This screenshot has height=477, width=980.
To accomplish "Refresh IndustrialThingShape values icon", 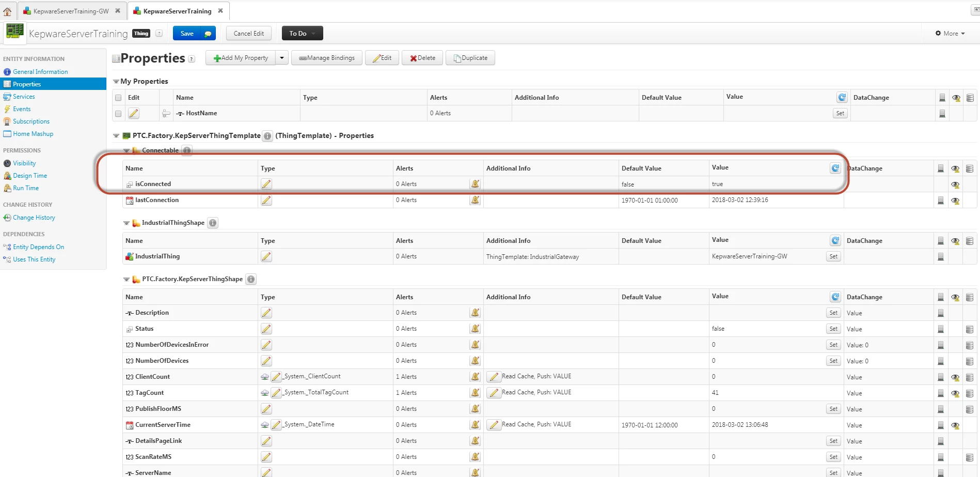I will (835, 240).
